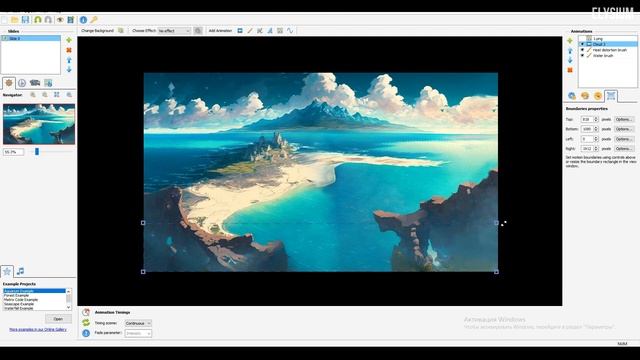Viewport: 640px width, 360px height.
Task: Click the green undo arrow icon
Action: [x=38, y=20]
